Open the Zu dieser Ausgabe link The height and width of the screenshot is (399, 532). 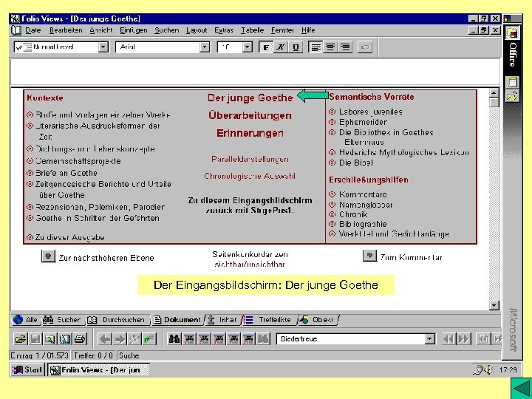(x=70, y=237)
